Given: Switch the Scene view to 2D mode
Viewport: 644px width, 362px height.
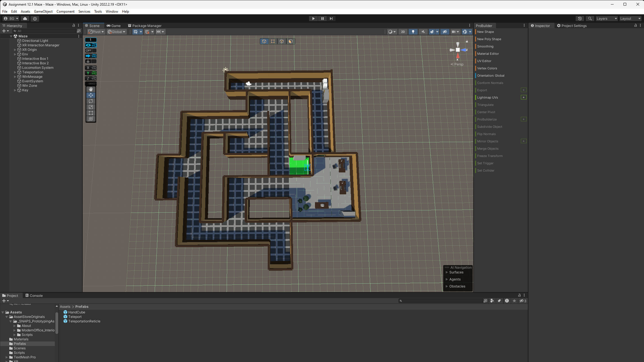Looking at the screenshot, I should (x=403, y=31).
